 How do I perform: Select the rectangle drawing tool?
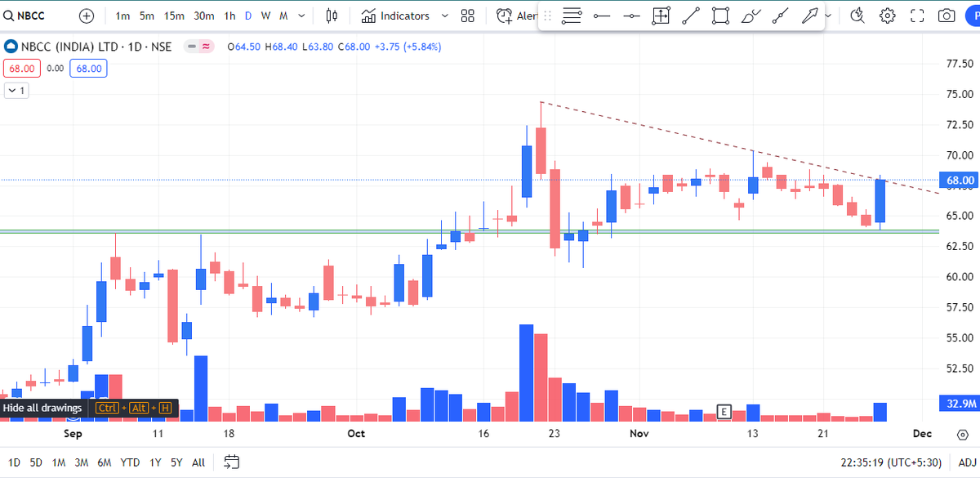click(720, 16)
